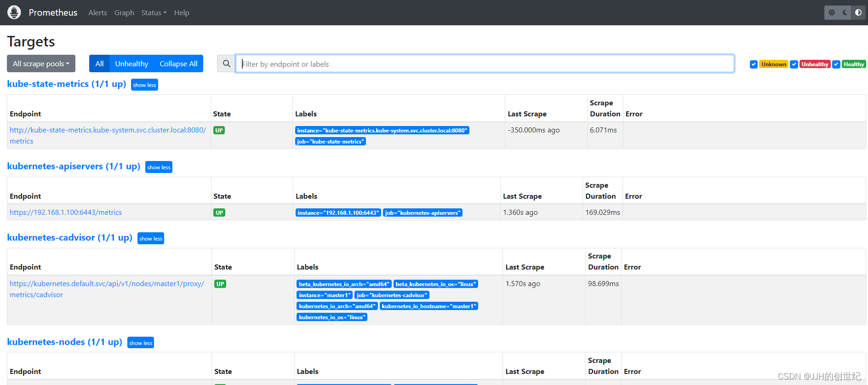Viewport: 868px width, 385px height.
Task: Click the job="kubernetes-cadvisor" label
Action: coord(392,295)
